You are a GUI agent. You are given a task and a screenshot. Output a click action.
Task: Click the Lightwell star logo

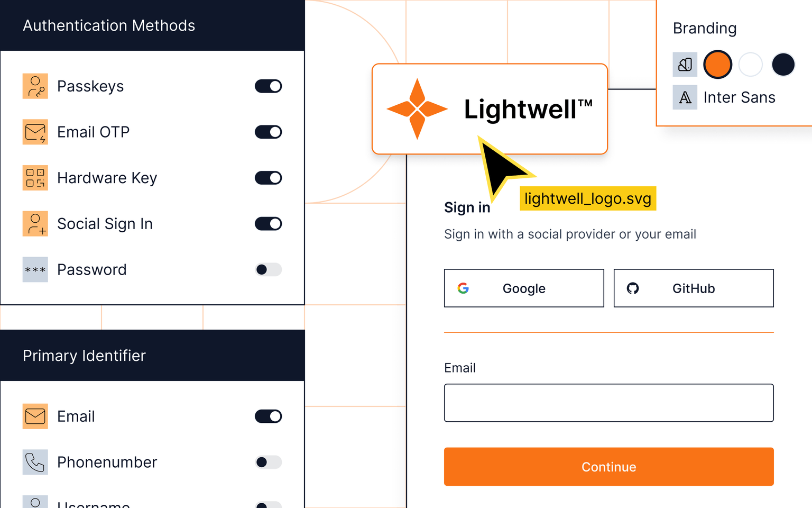(417, 109)
